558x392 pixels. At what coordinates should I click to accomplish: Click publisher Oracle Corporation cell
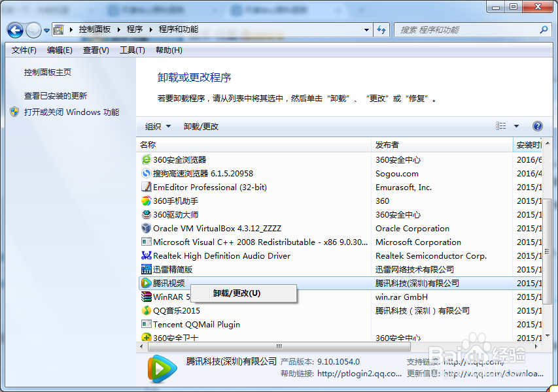pos(413,228)
